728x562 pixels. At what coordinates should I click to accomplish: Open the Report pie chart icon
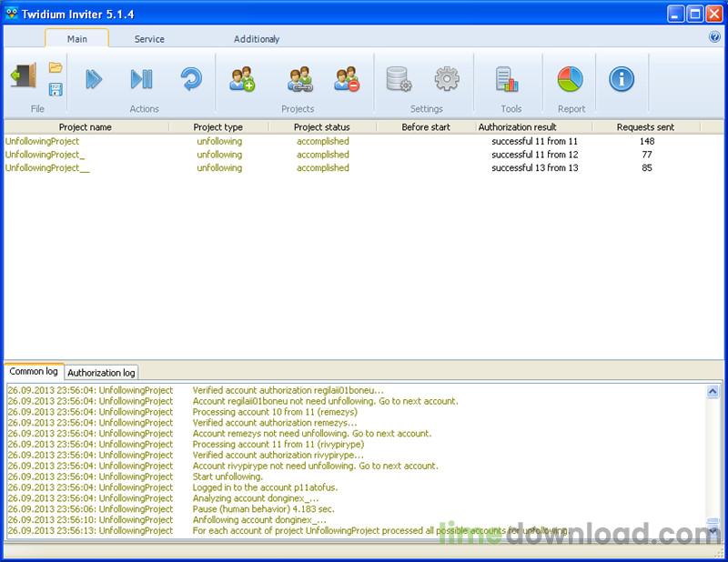click(x=571, y=79)
